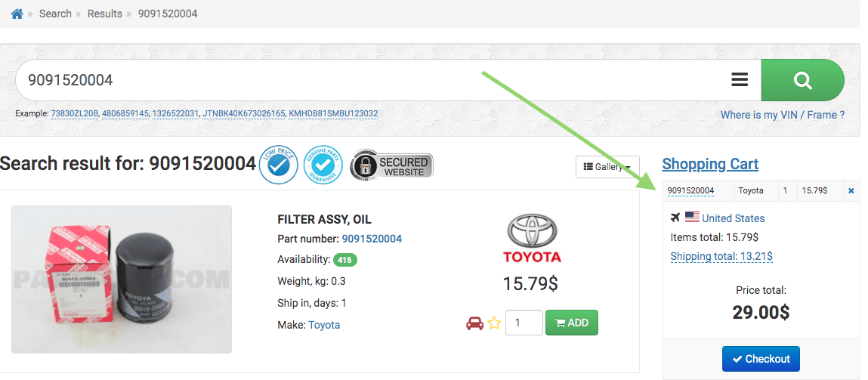Image resolution: width=868 pixels, height=380 pixels.
Task: Add the oil filter to cart
Action: pyautogui.click(x=572, y=323)
